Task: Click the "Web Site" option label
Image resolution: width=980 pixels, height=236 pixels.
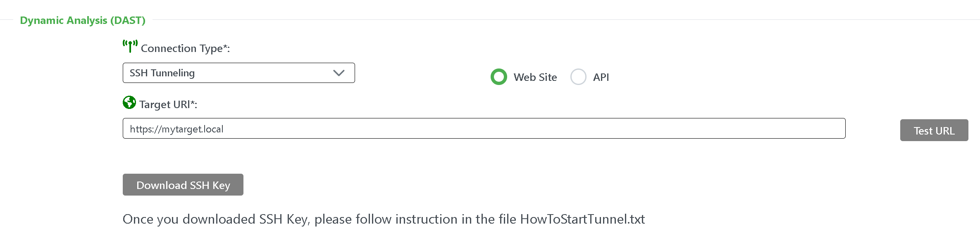Action: pyautogui.click(x=535, y=77)
